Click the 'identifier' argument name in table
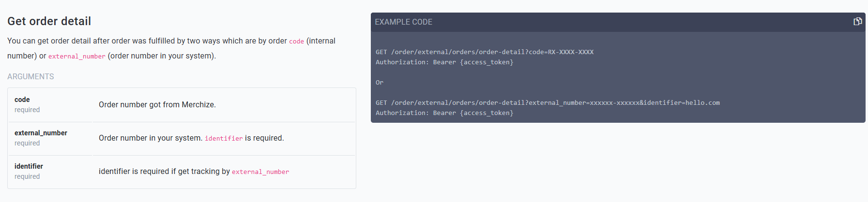Image resolution: width=868 pixels, height=202 pixels. point(29,166)
